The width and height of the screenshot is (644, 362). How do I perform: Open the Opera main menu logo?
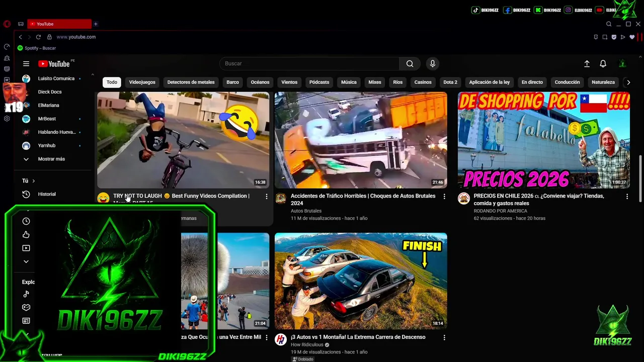point(7,24)
